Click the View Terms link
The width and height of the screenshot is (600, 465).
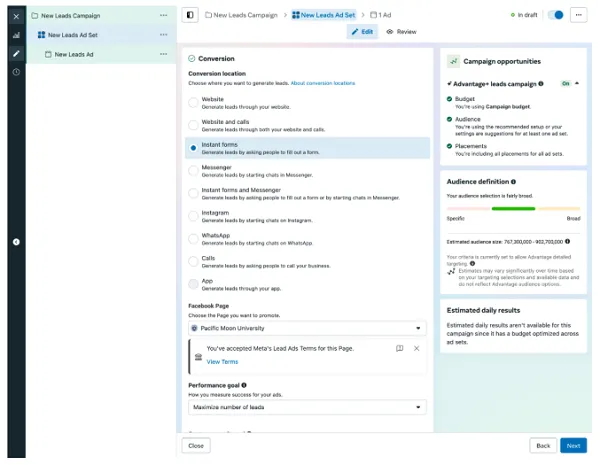[222, 361]
